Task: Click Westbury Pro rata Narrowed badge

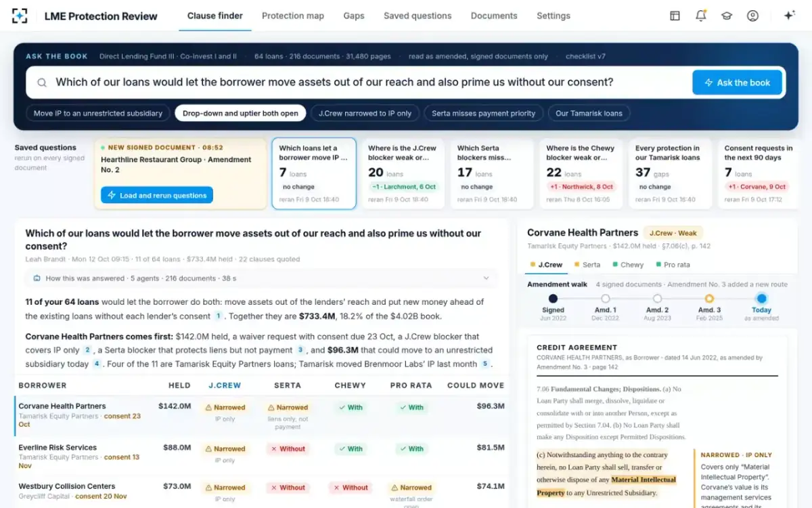Action: (411, 487)
